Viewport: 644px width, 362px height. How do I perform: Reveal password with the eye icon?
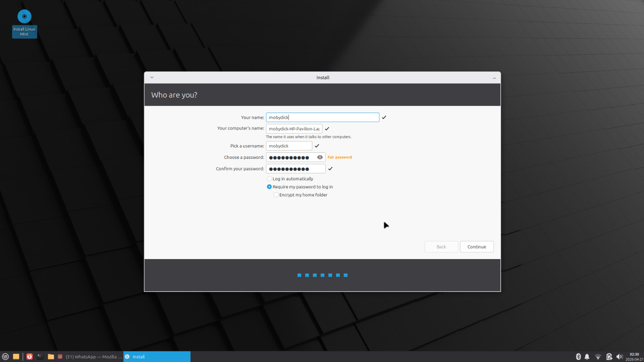[320, 157]
